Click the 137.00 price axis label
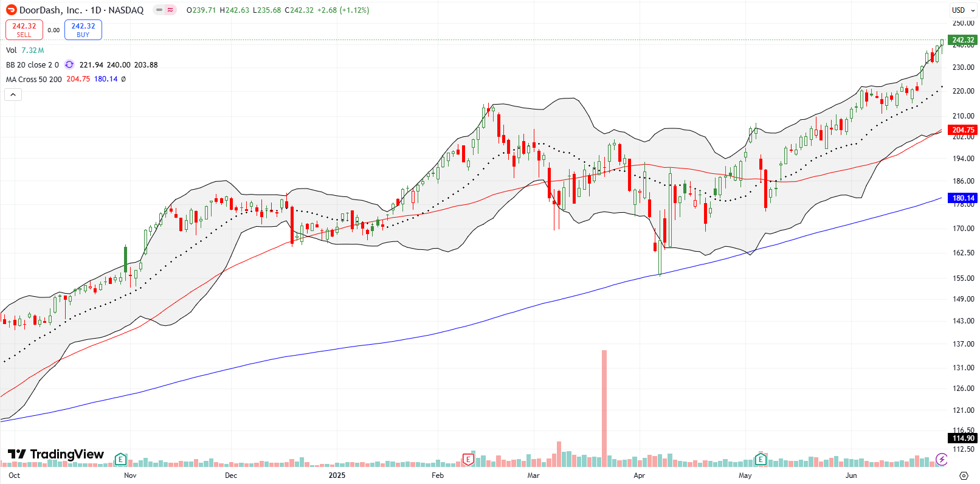Viewport: 980px width, 484px height. [x=963, y=344]
